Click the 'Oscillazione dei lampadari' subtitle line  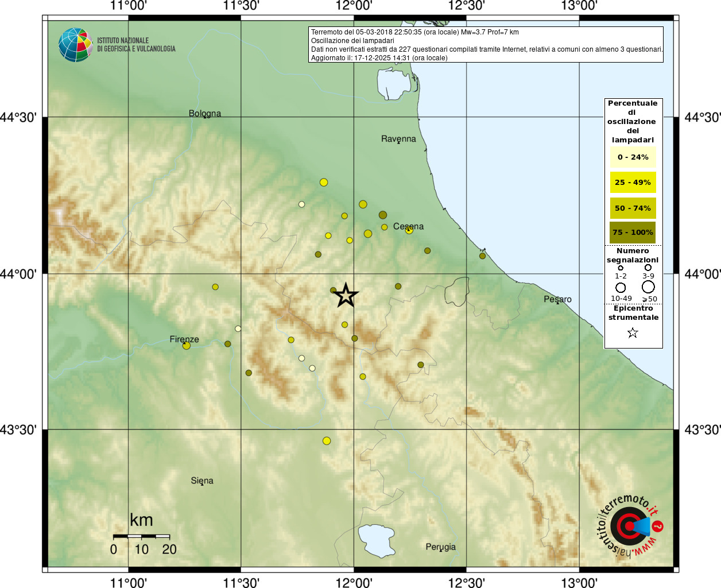(x=352, y=41)
